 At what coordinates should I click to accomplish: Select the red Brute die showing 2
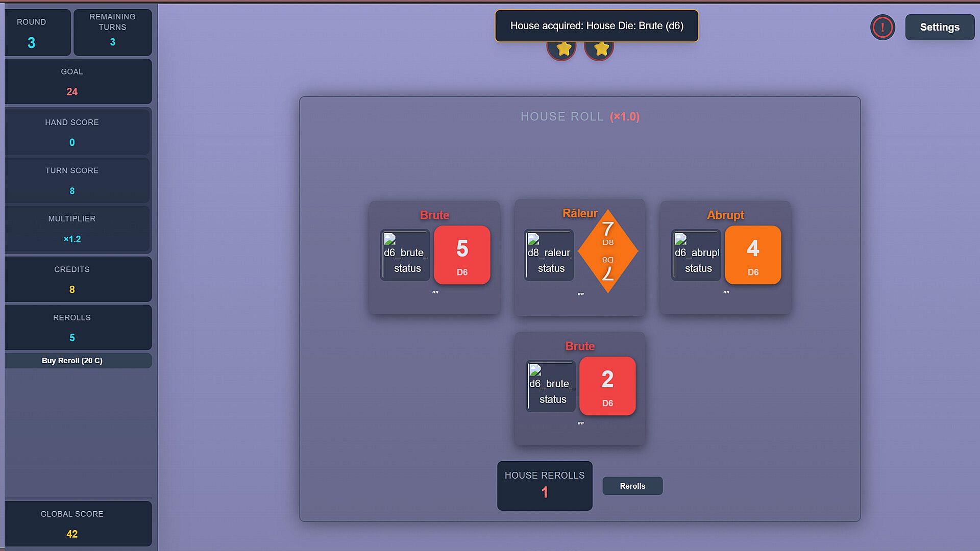(607, 386)
